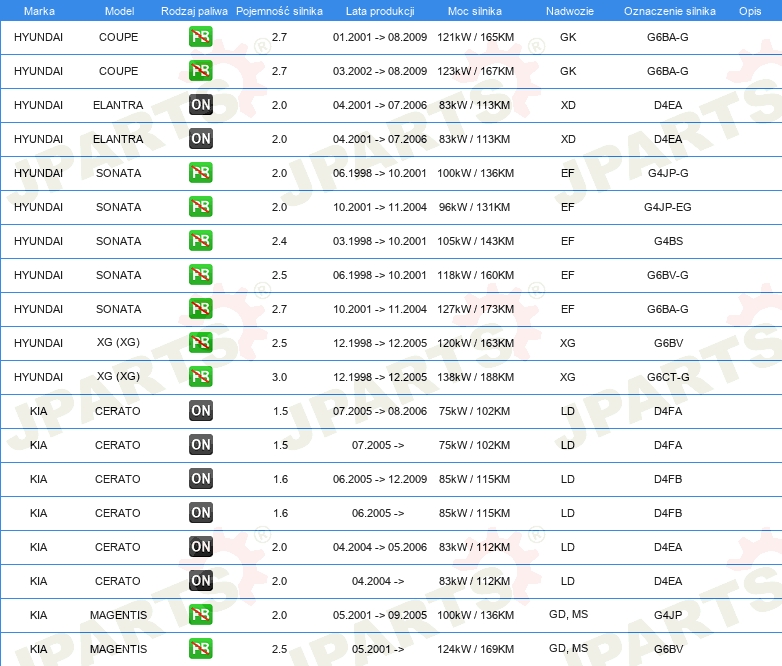Click the Moc silnika column header

tap(475, 11)
